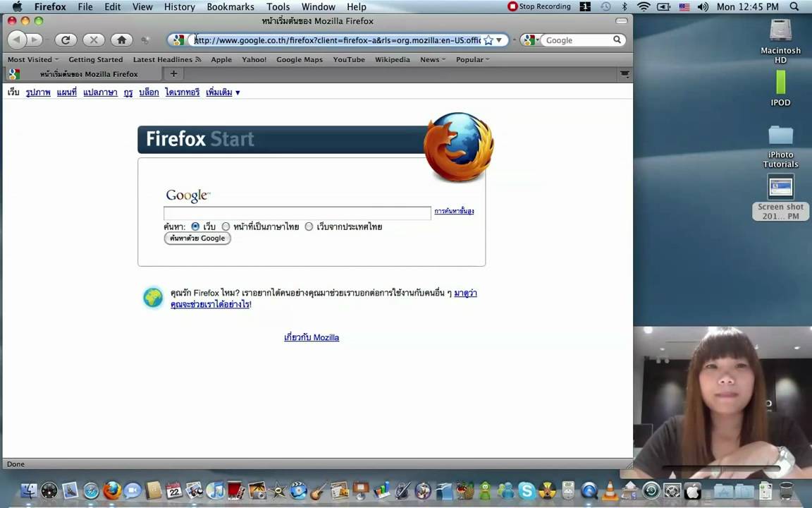Open the Tools menu

pos(278,7)
